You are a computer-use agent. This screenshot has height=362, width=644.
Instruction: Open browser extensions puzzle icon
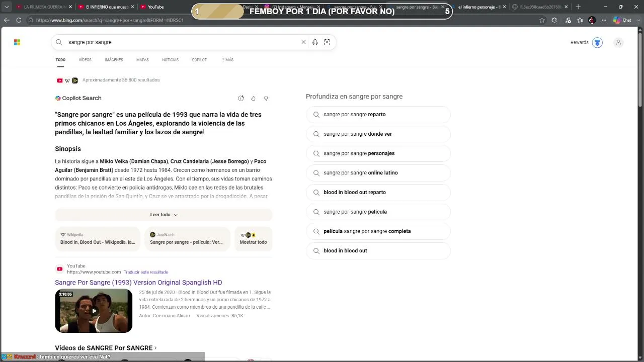tap(554, 20)
